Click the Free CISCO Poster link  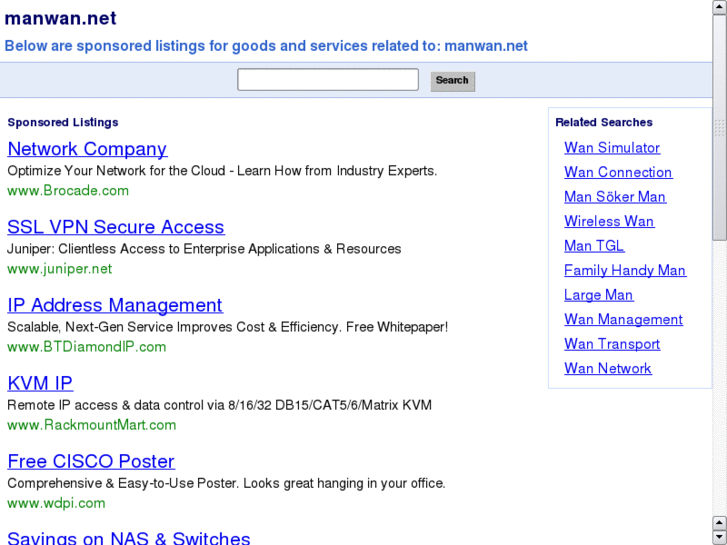point(91,461)
